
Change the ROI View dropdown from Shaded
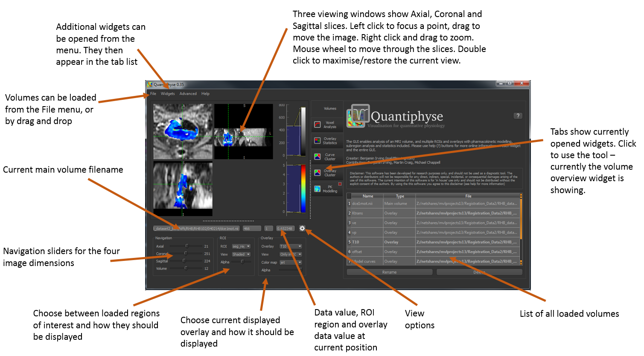(241, 255)
